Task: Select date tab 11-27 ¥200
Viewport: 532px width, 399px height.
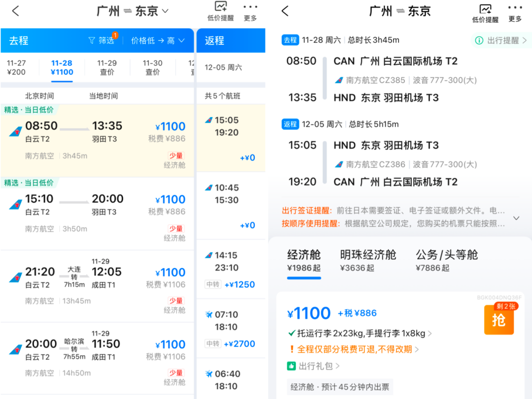Action: click(16, 67)
